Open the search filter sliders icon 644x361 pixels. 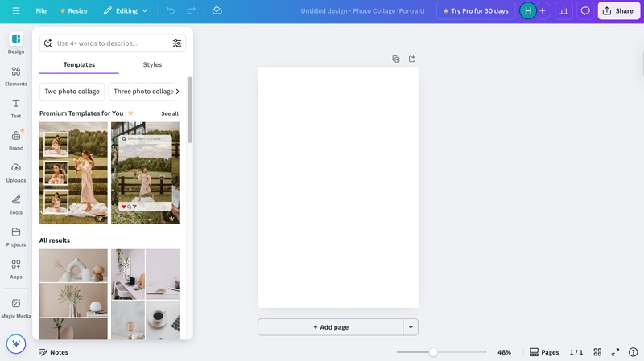177,43
